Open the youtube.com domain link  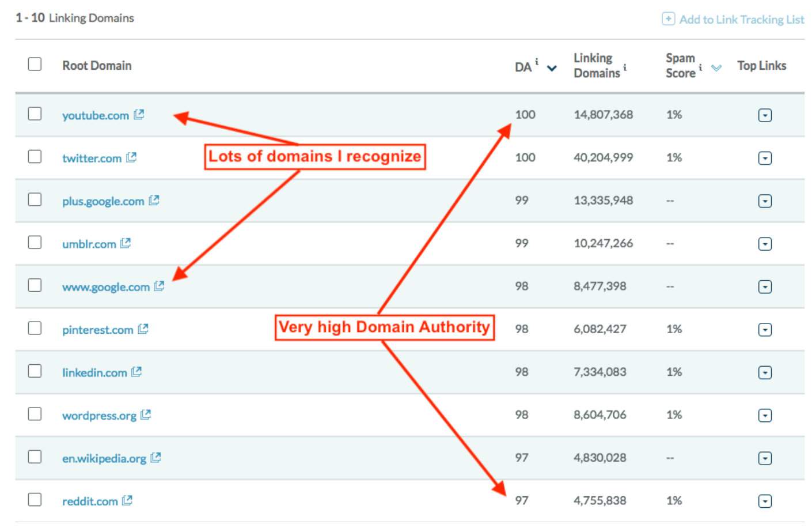tap(96, 115)
